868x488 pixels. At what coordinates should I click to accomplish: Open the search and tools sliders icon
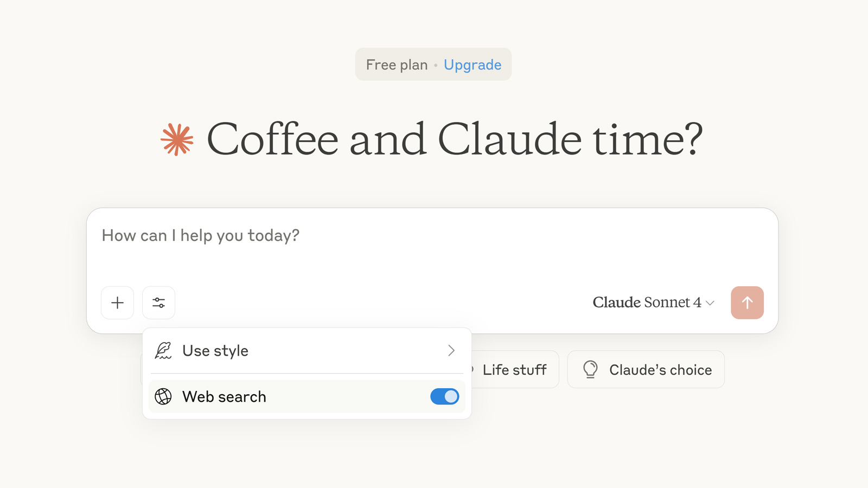158,303
